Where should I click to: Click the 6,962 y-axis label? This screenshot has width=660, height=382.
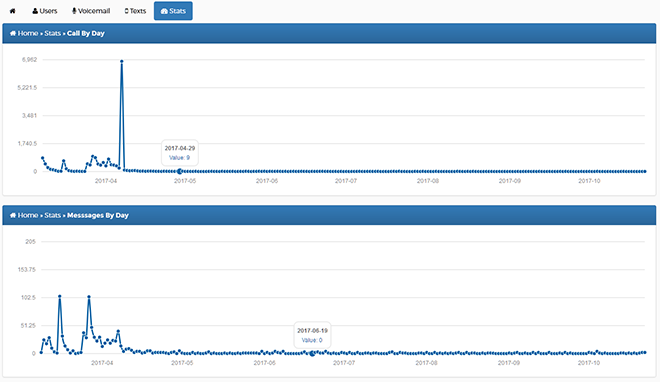point(29,60)
